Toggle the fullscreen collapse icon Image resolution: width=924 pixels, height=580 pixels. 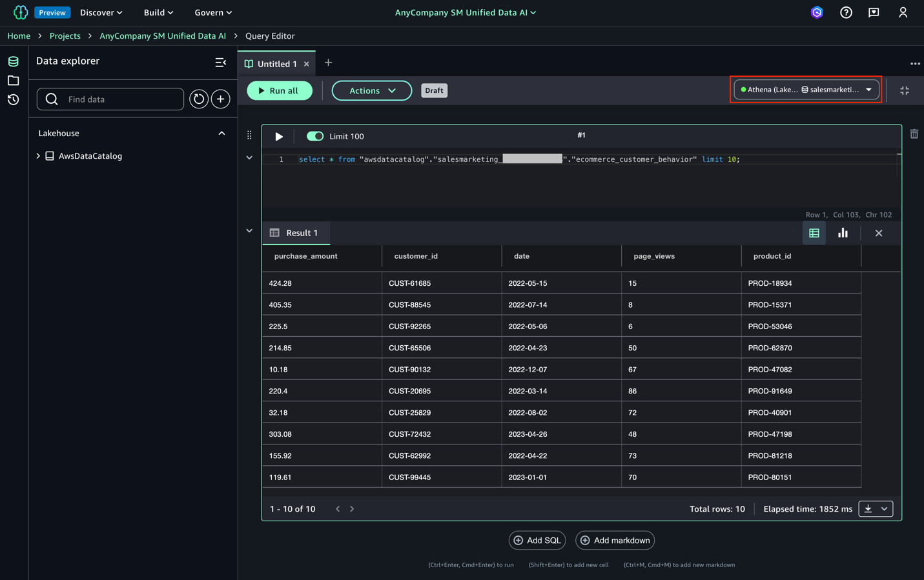point(905,91)
